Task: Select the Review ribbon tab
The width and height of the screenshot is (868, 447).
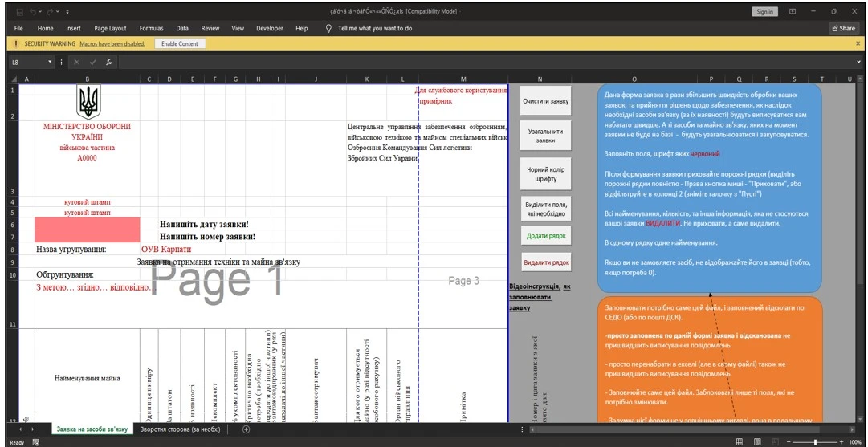Action: tap(210, 28)
